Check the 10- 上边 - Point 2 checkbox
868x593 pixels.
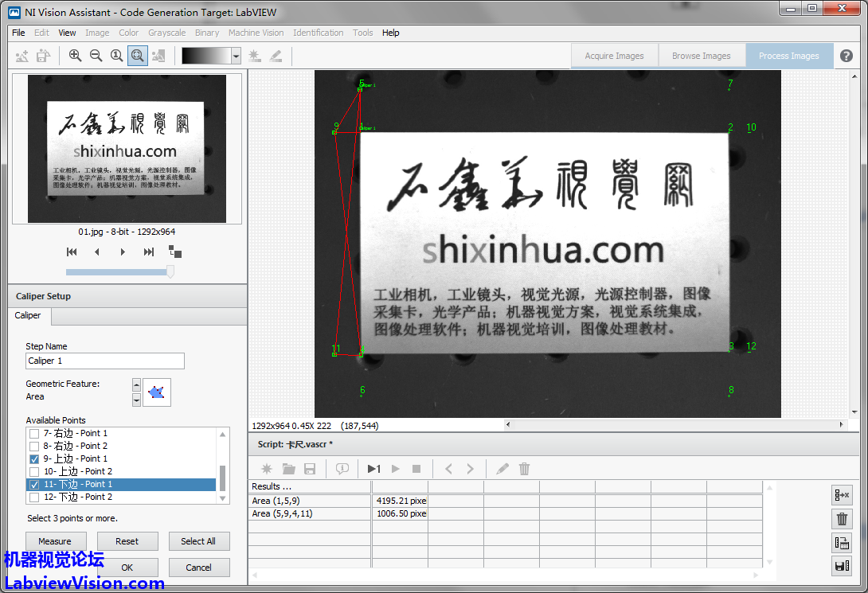click(34, 472)
